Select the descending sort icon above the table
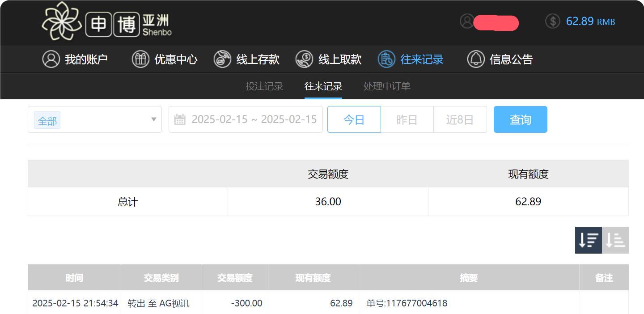 click(x=588, y=240)
